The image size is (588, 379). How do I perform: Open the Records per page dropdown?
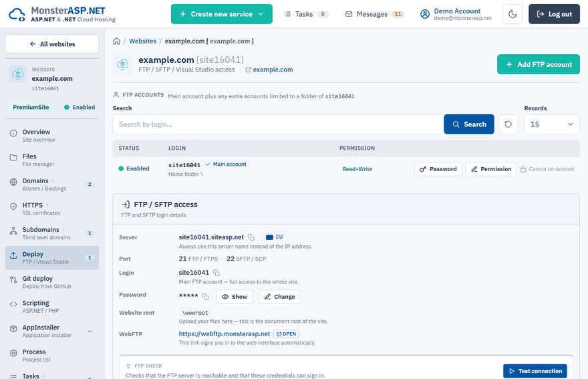point(552,124)
